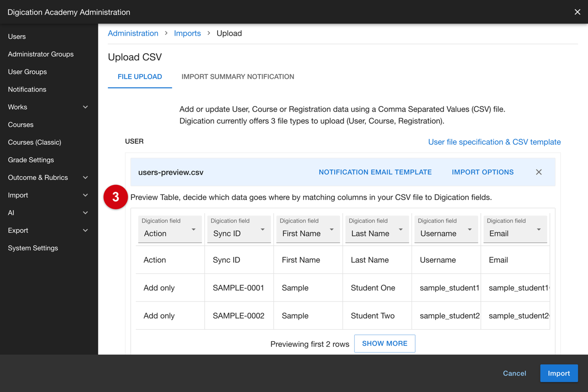588x392 pixels.
Task: Click the Administration breadcrumb link
Action: (x=133, y=33)
